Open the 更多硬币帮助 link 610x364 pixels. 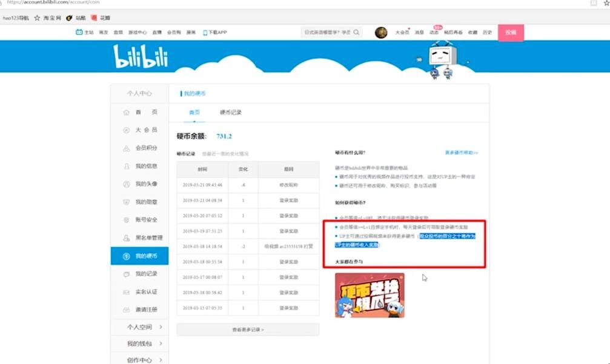click(x=461, y=153)
